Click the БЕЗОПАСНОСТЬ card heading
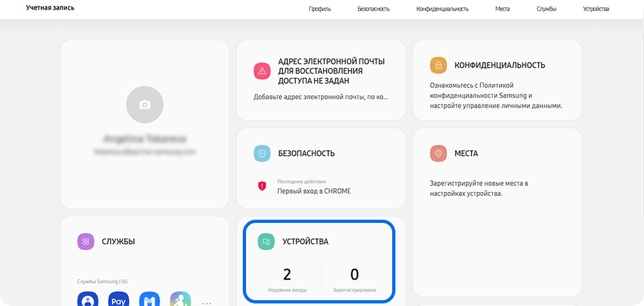644x306 pixels. (x=307, y=153)
